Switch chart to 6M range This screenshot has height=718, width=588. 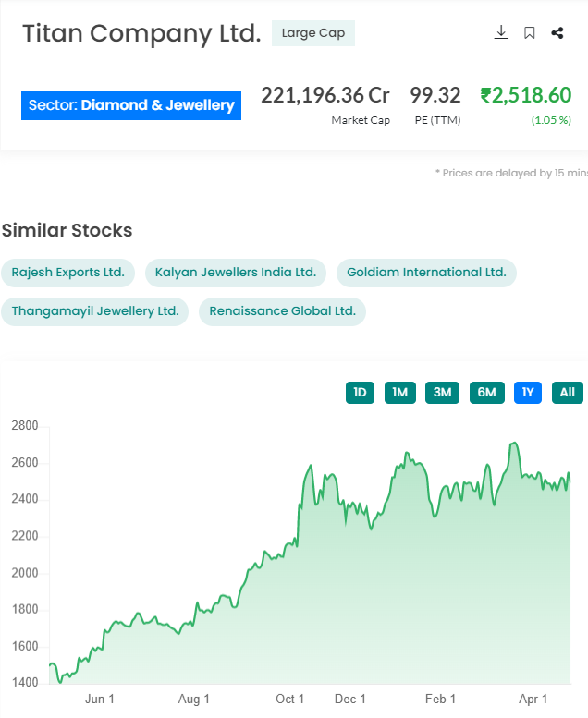[x=486, y=393]
